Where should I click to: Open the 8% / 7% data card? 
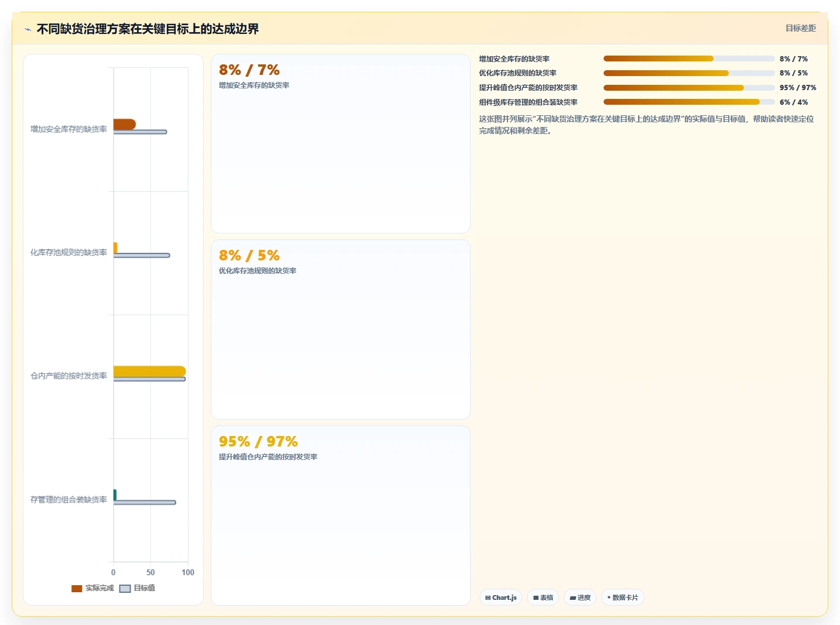coord(341,144)
